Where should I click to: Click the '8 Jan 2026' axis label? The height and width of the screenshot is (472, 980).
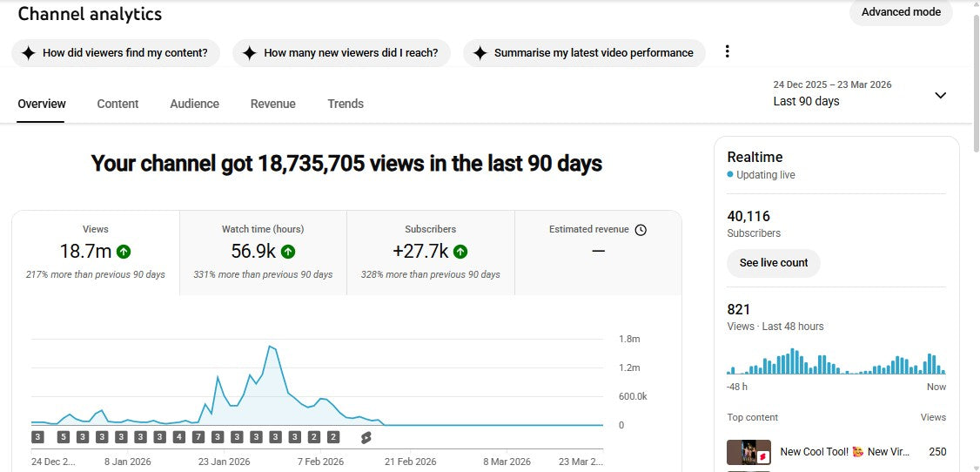point(127,462)
